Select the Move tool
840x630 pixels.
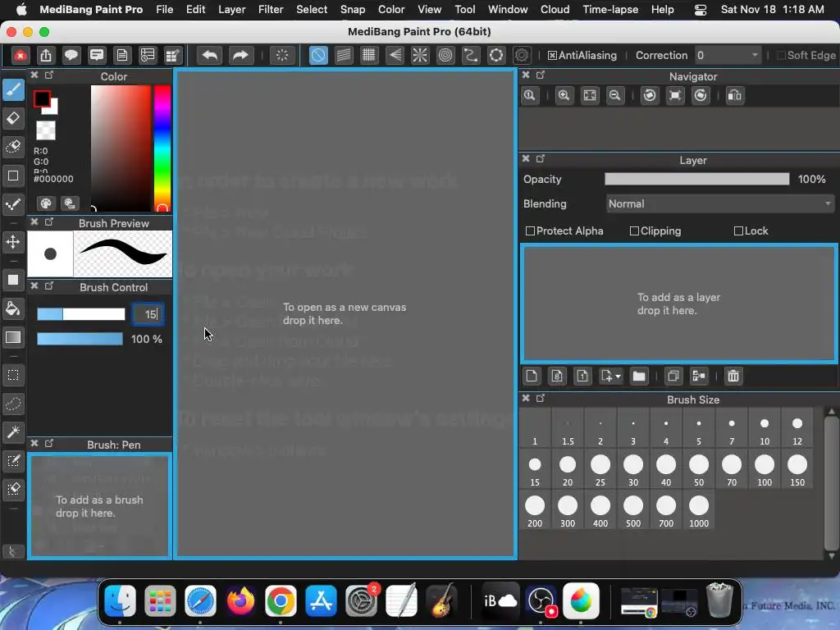[13, 242]
